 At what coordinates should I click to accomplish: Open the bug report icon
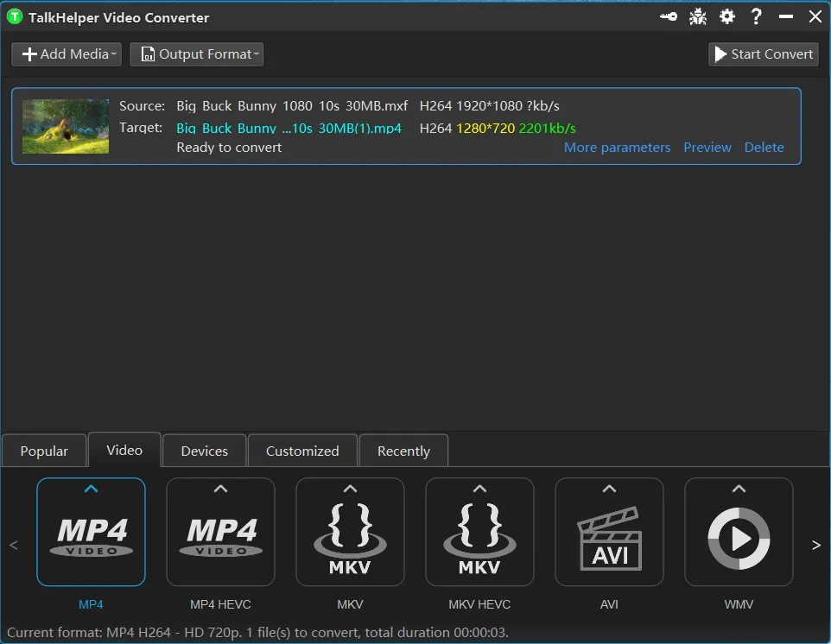[697, 17]
